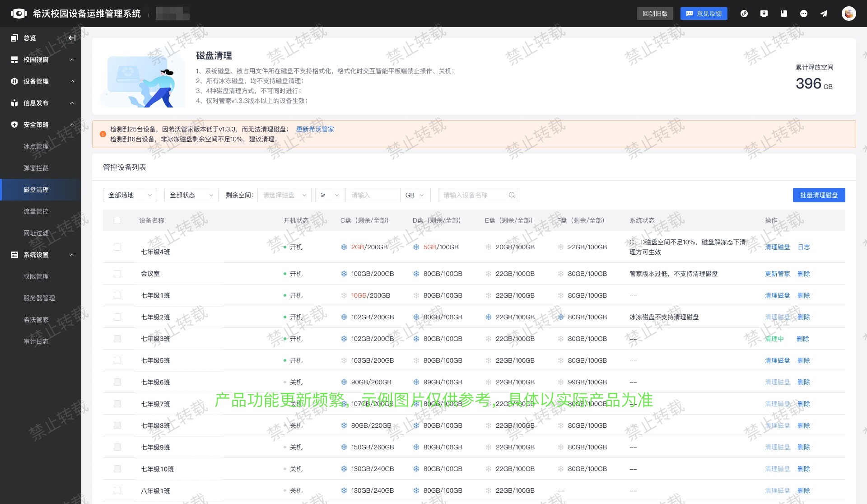Open the comparison operator dropdown
867x504 pixels.
pyautogui.click(x=330, y=195)
